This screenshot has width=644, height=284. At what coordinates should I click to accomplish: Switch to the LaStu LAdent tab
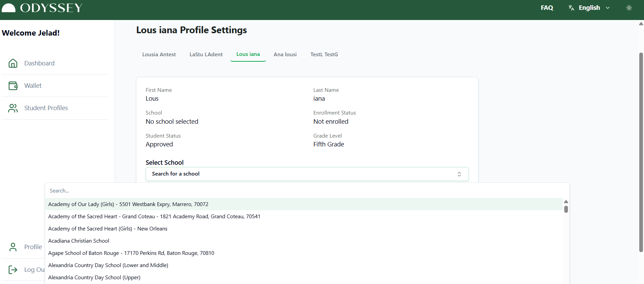pos(206,55)
